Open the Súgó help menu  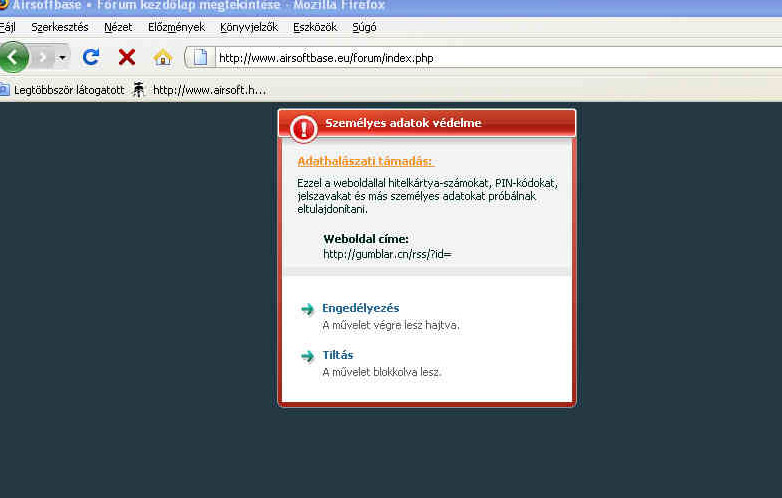pos(364,27)
